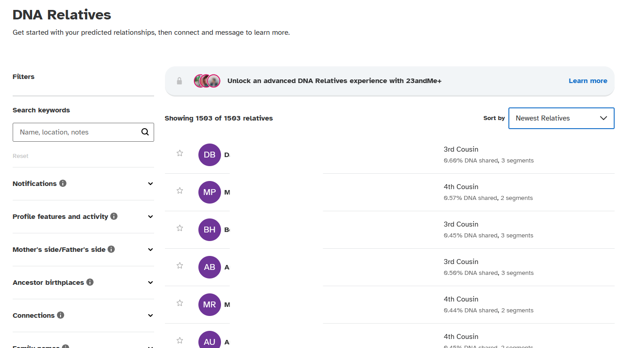Viewport: 644px width, 348px height.
Task: Toggle the star for AB relative
Action: (x=180, y=265)
